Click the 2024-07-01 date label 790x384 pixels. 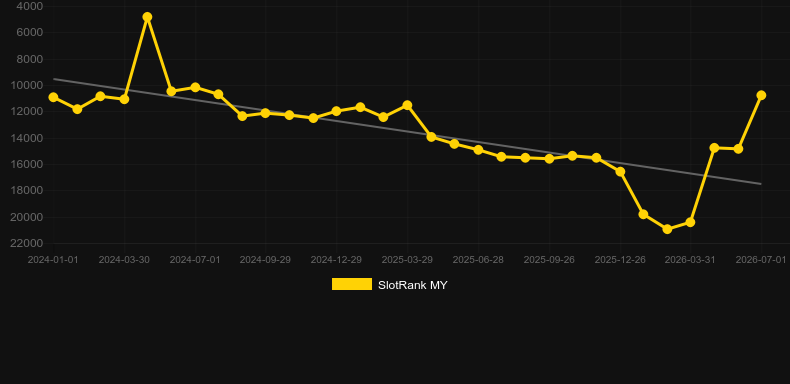pyautogui.click(x=194, y=260)
